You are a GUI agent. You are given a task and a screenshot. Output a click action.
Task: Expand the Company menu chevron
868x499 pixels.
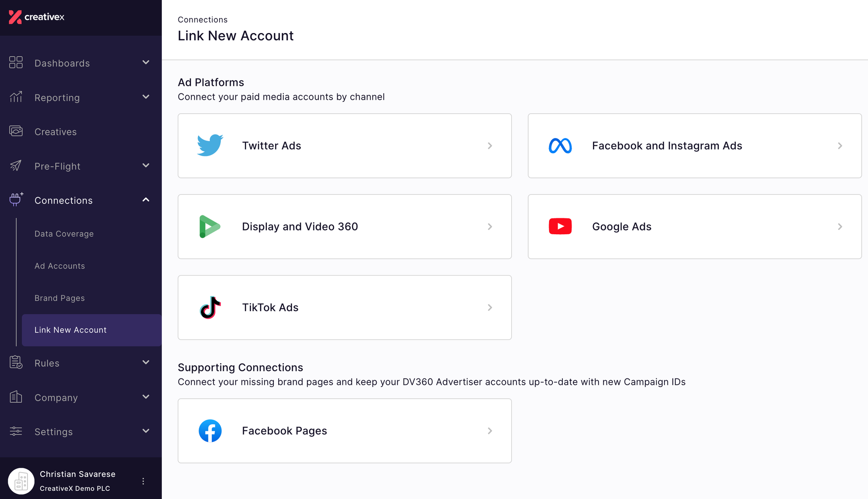coord(146,397)
